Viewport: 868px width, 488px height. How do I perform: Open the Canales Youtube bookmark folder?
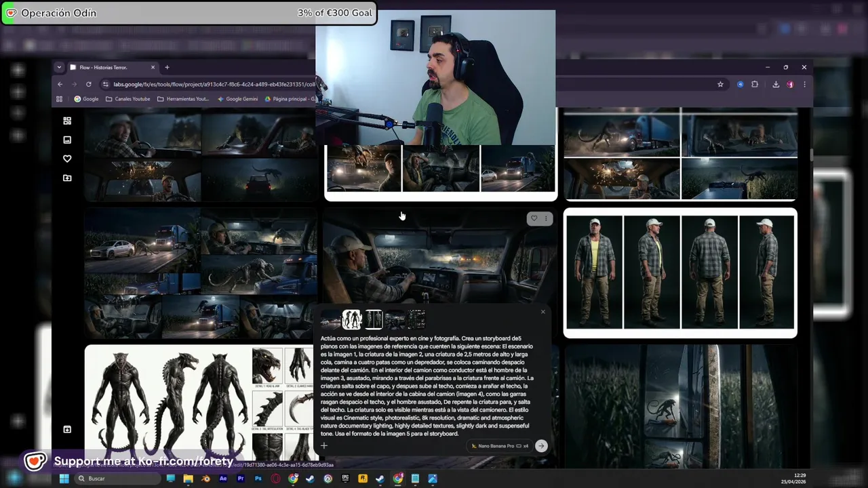tap(127, 99)
